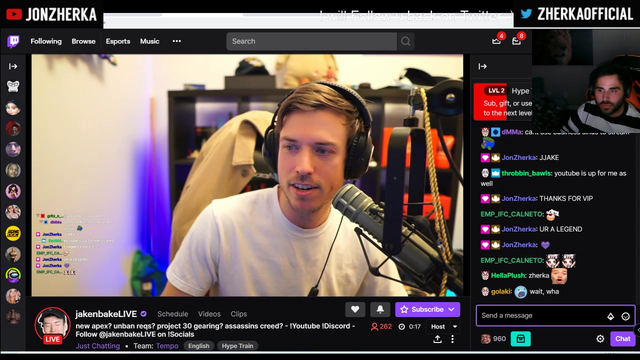The width and height of the screenshot is (640, 360).
Task: Click the verified badge next to jakenbakeLIVE
Action: pyautogui.click(x=144, y=314)
